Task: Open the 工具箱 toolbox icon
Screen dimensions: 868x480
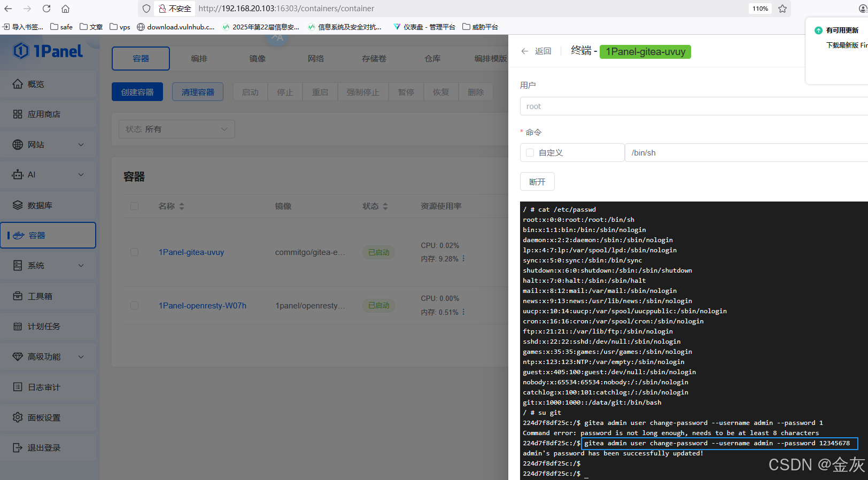Action: point(18,296)
